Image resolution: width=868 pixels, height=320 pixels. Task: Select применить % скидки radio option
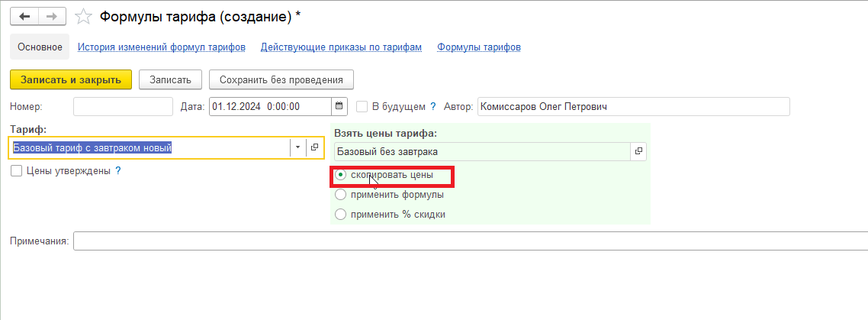[341, 214]
